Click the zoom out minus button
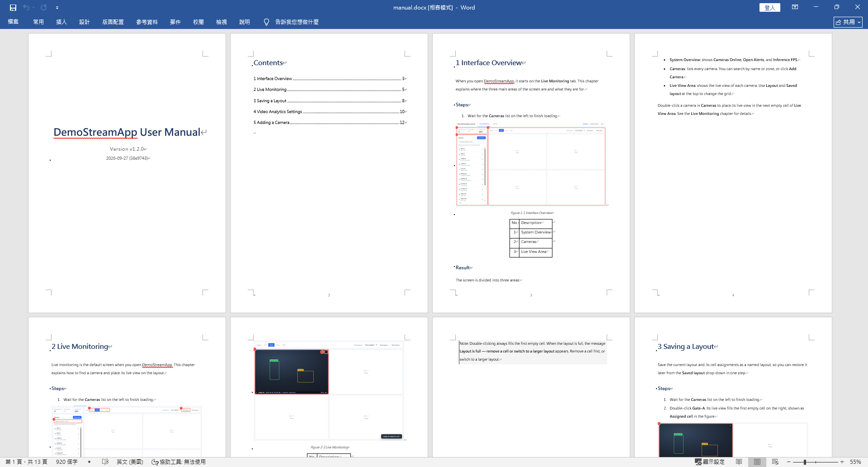 click(x=789, y=462)
